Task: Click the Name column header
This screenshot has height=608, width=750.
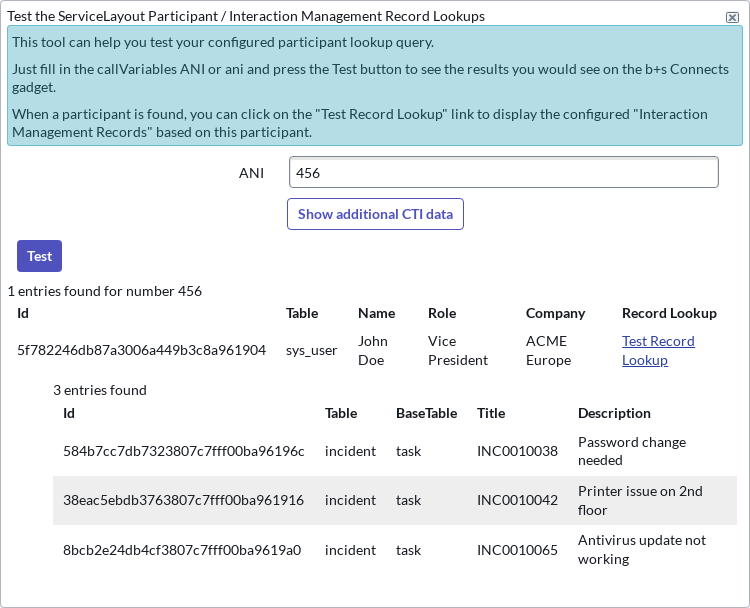Action: tap(376, 313)
